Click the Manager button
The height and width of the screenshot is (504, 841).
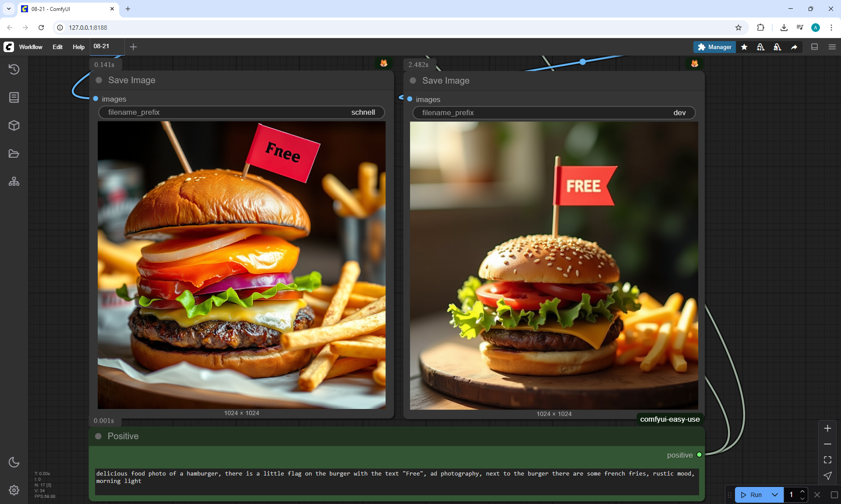714,47
